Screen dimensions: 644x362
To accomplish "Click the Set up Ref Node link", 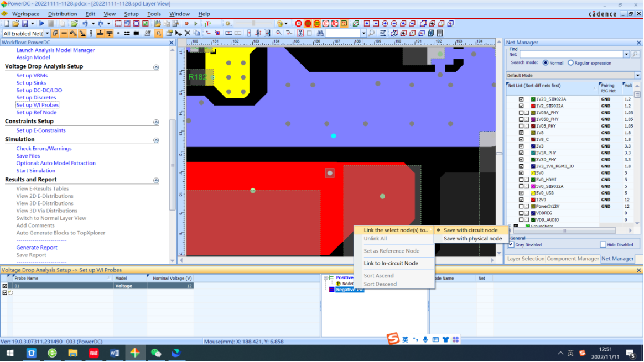I will 36,112.
